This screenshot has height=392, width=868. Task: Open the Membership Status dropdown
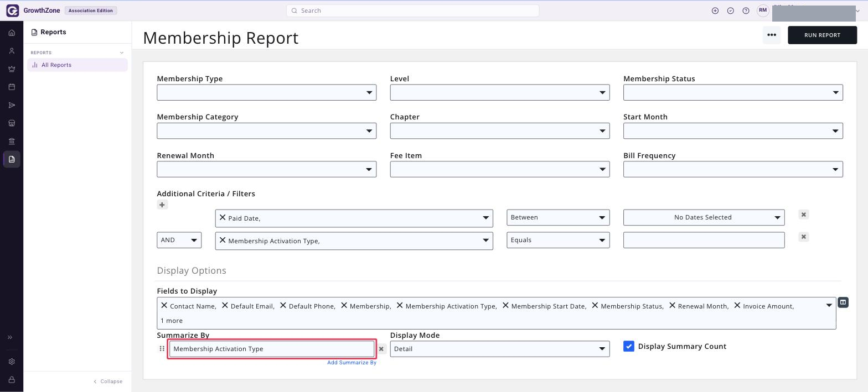tap(733, 92)
